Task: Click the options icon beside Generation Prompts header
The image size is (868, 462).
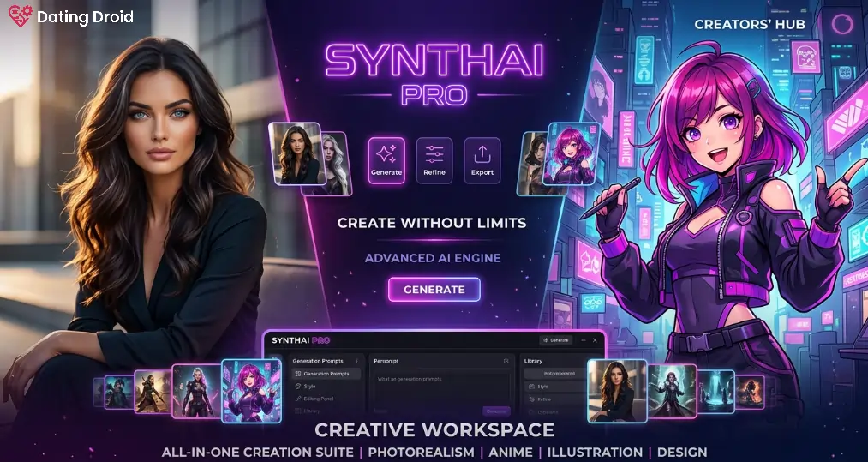Action: point(357,361)
